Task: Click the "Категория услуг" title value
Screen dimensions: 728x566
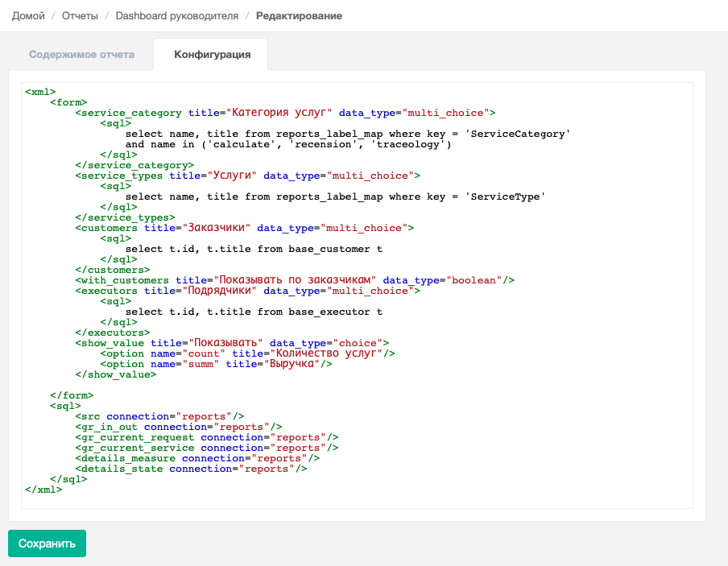Action: coord(279,113)
